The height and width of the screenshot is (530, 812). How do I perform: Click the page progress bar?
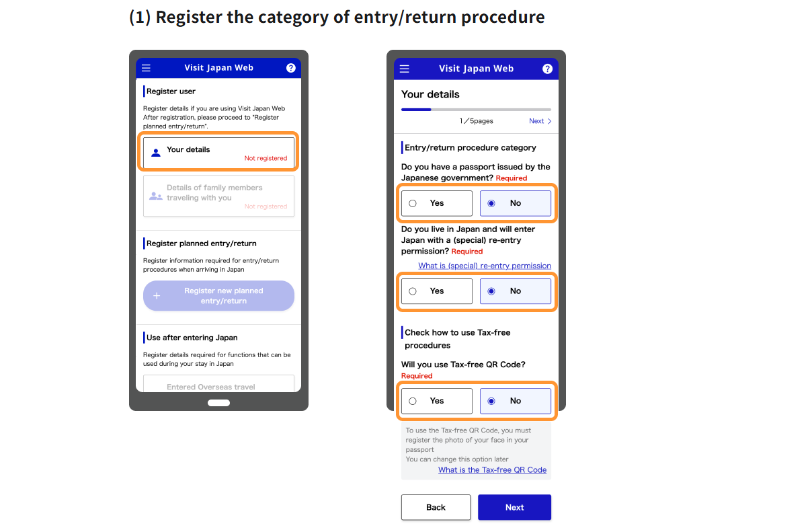click(x=476, y=109)
